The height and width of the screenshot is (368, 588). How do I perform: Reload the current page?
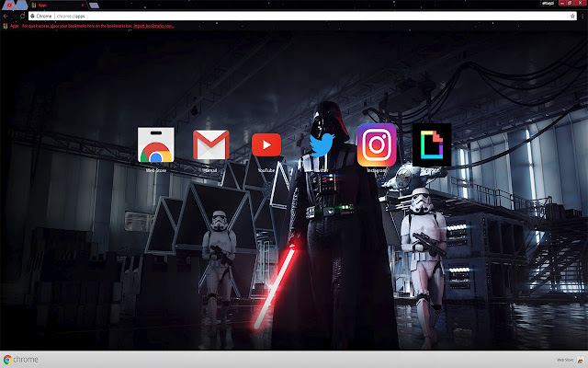22,16
